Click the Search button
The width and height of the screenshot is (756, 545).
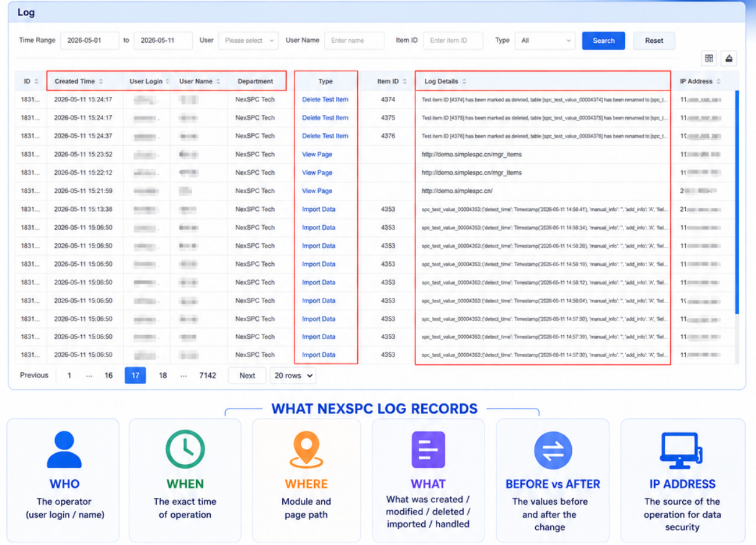click(x=603, y=41)
